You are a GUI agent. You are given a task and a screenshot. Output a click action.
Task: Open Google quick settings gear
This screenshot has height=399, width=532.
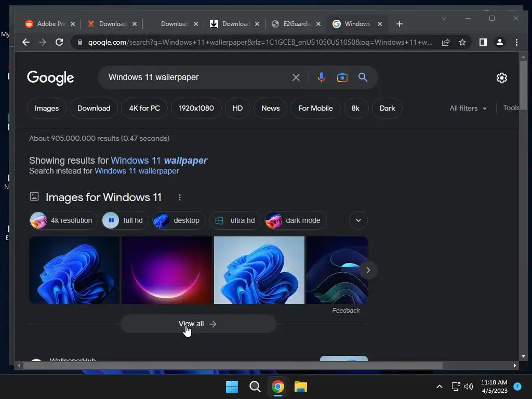[x=502, y=78]
